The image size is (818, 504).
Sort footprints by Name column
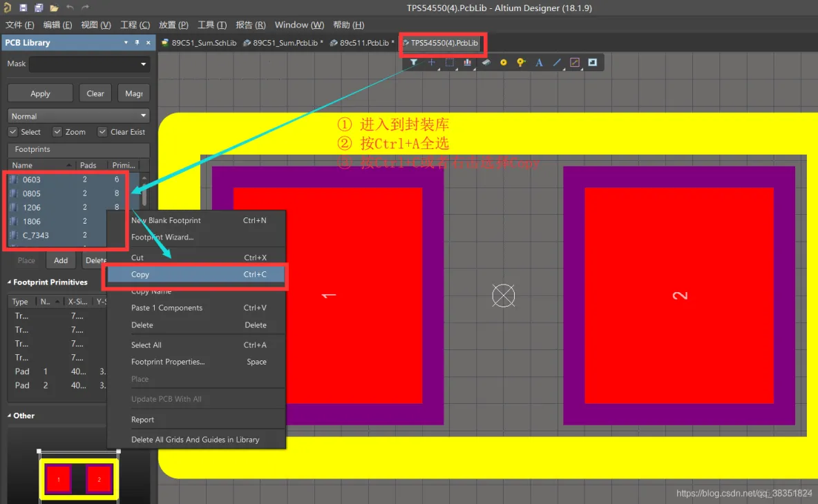tap(41, 165)
